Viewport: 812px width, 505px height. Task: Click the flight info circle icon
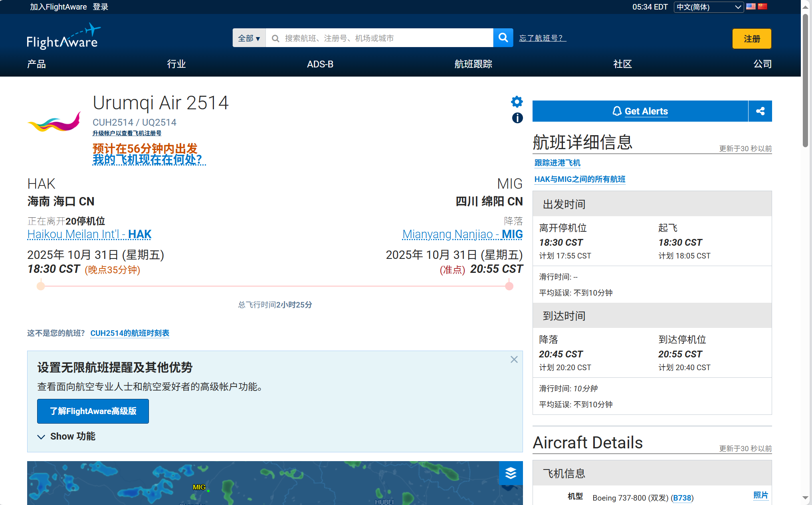[x=517, y=118]
